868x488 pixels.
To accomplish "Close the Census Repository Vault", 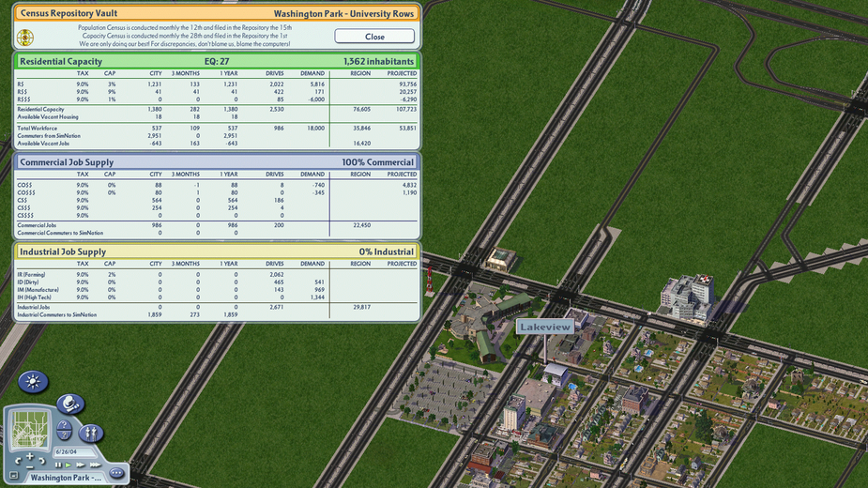I will (x=374, y=37).
